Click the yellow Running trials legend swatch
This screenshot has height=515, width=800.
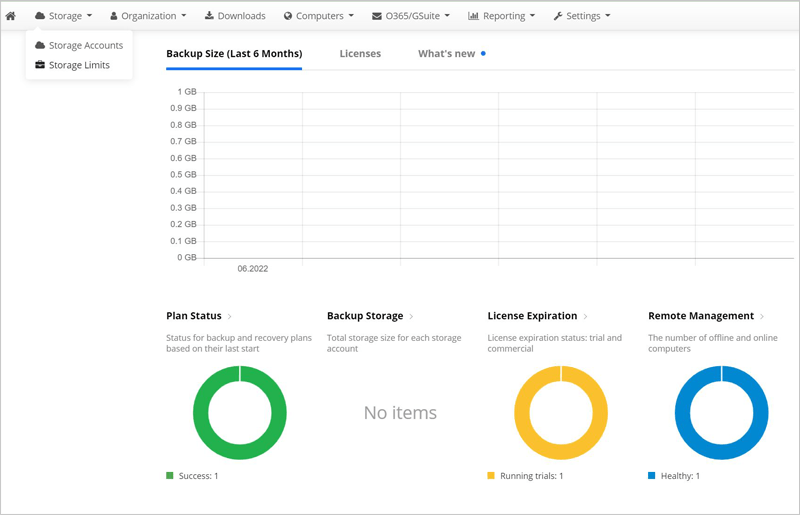491,476
